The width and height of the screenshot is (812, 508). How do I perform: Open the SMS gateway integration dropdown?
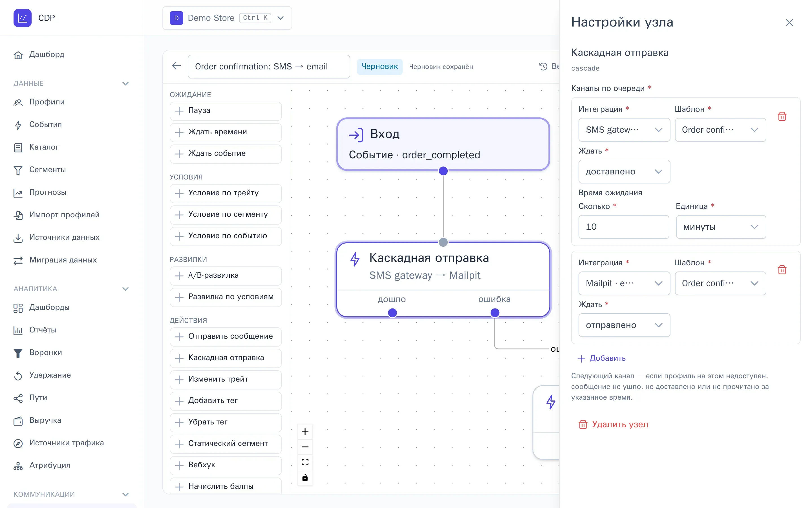tap(624, 130)
